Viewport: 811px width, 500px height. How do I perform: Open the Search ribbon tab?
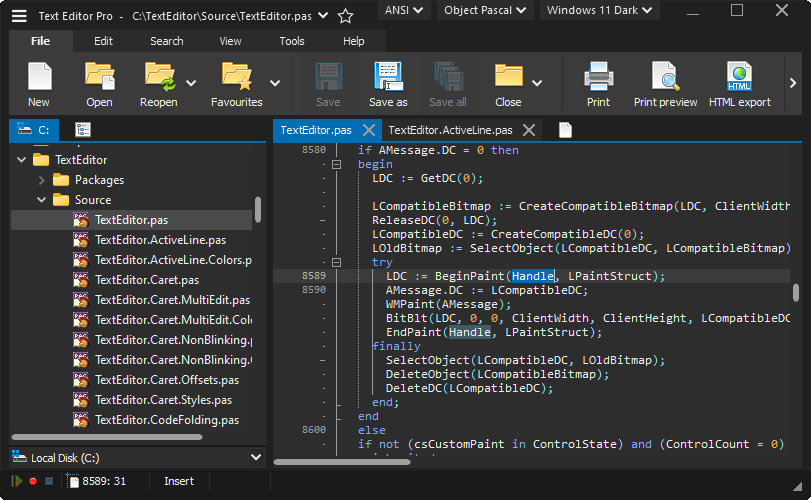click(167, 41)
